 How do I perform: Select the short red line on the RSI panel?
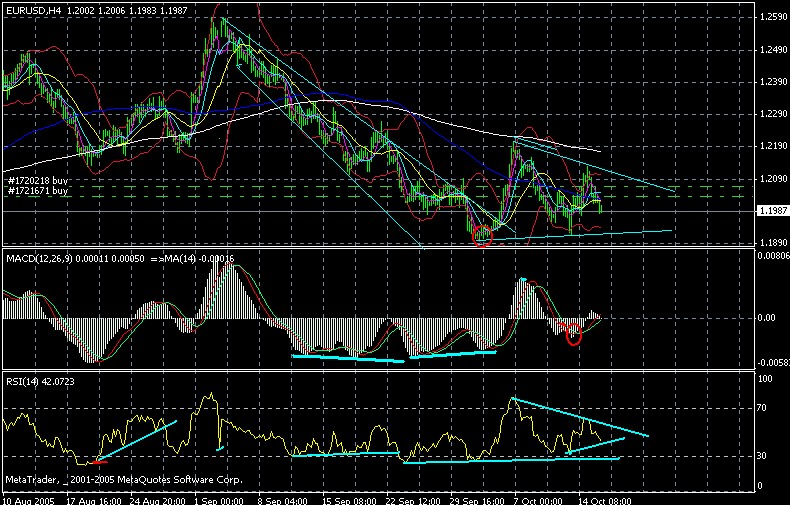pyautogui.click(x=96, y=462)
